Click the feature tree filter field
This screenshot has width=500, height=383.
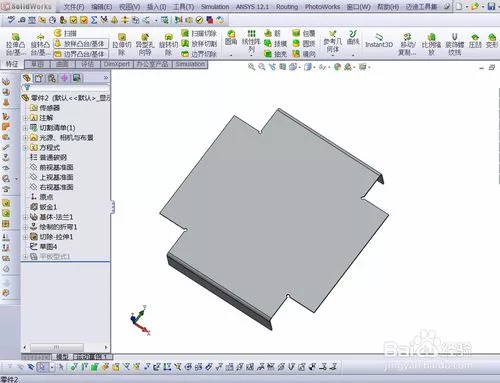pyautogui.click(x=66, y=88)
